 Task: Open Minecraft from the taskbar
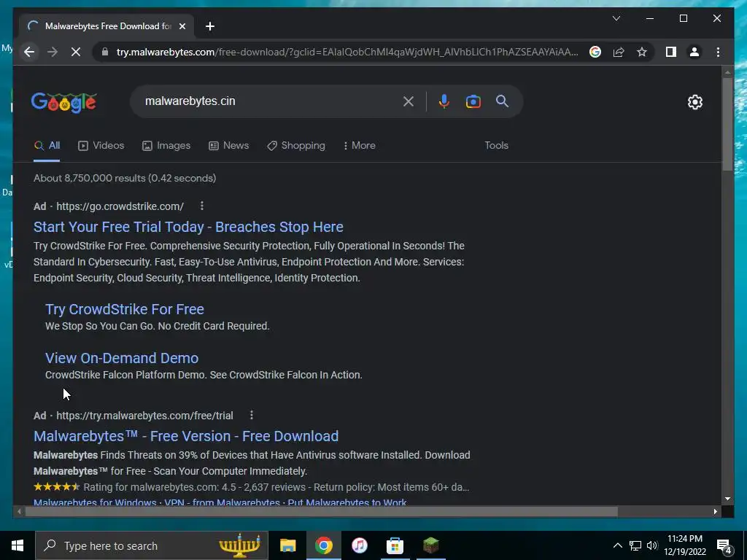point(430,545)
